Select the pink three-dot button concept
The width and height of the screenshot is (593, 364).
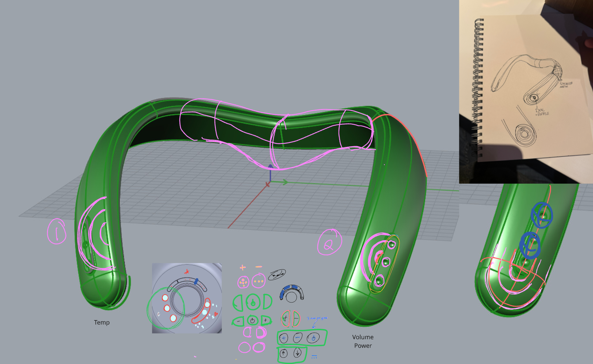258,281
